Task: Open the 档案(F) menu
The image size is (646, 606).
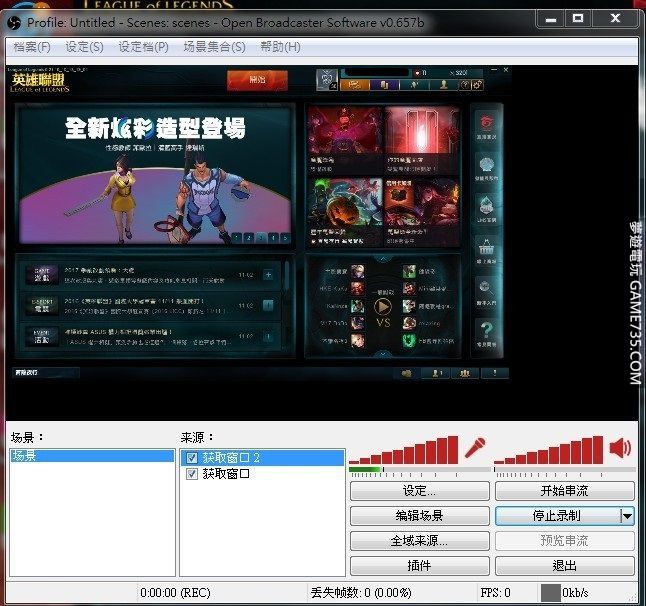Action: tap(33, 47)
